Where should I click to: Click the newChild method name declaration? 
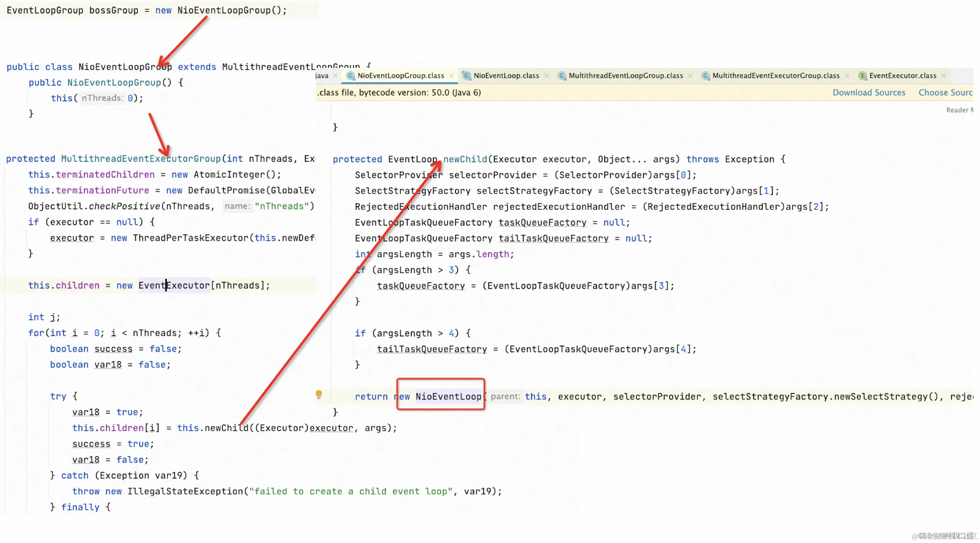click(x=465, y=159)
